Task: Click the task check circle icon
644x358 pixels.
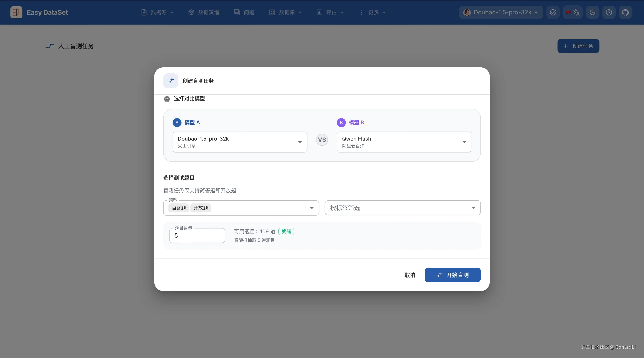Action: point(553,12)
